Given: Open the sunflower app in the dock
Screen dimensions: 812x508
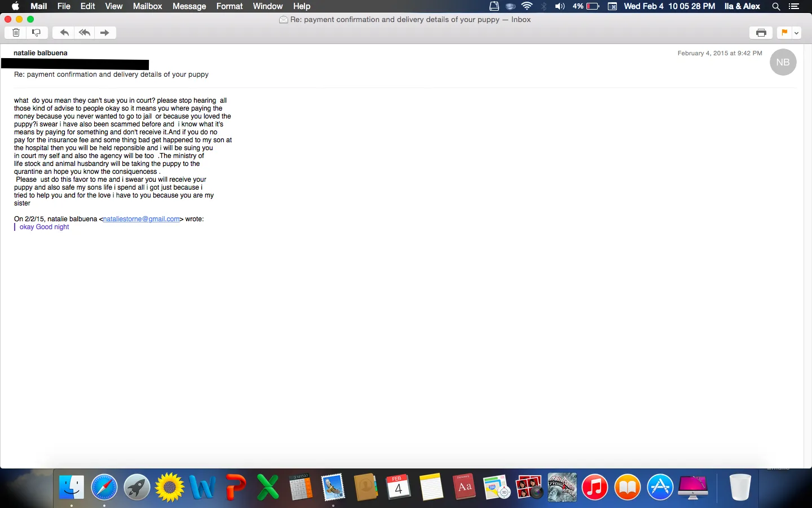Looking at the screenshot, I should click(170, 487).
